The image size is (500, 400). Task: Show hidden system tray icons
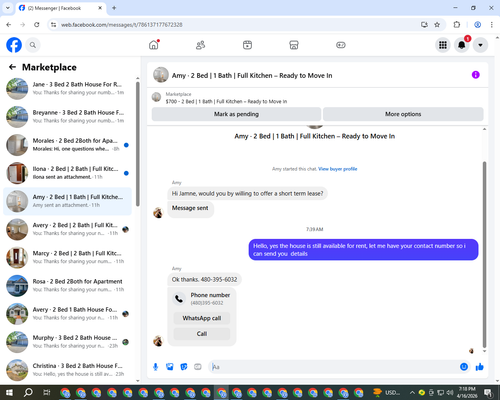tap(412, 393)
